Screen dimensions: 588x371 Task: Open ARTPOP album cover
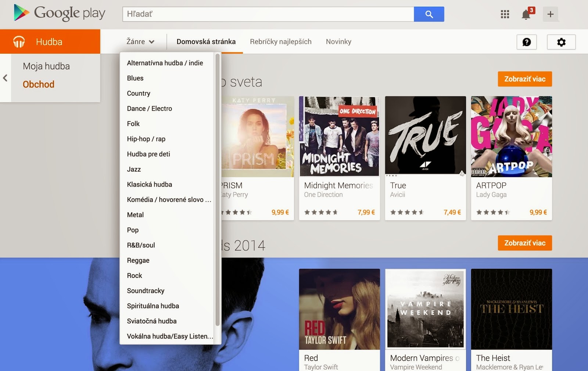point(512,137)
